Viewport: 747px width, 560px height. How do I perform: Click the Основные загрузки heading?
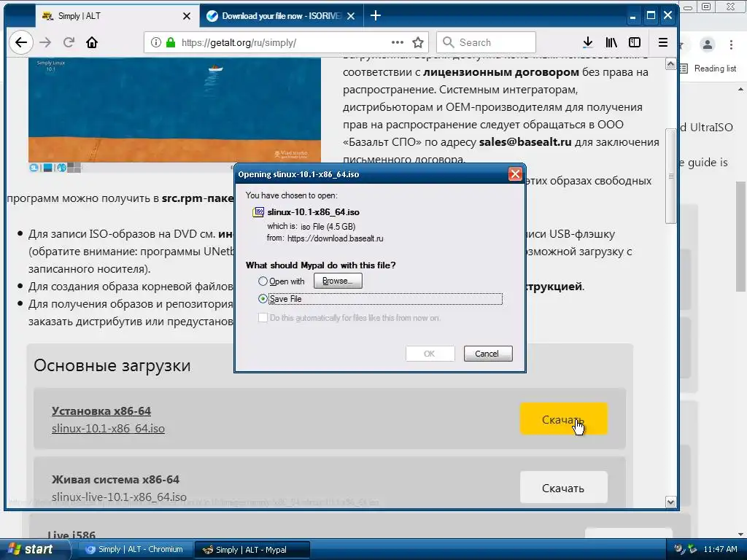point(112,366)
